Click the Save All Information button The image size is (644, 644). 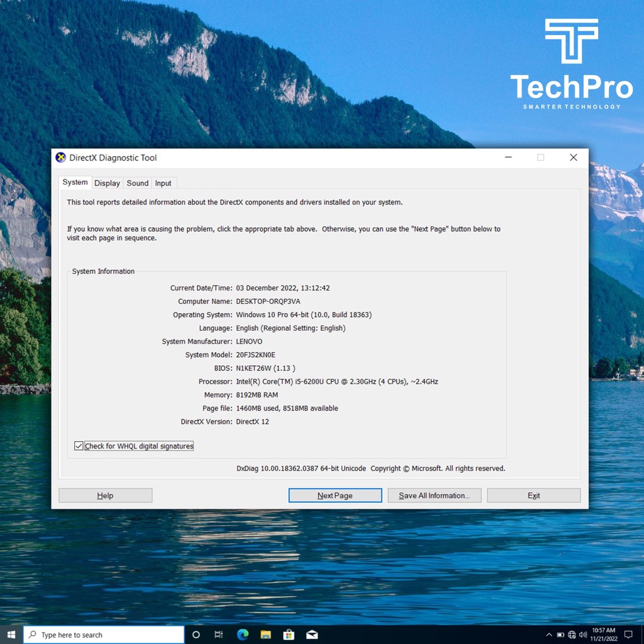click(434, 496)
